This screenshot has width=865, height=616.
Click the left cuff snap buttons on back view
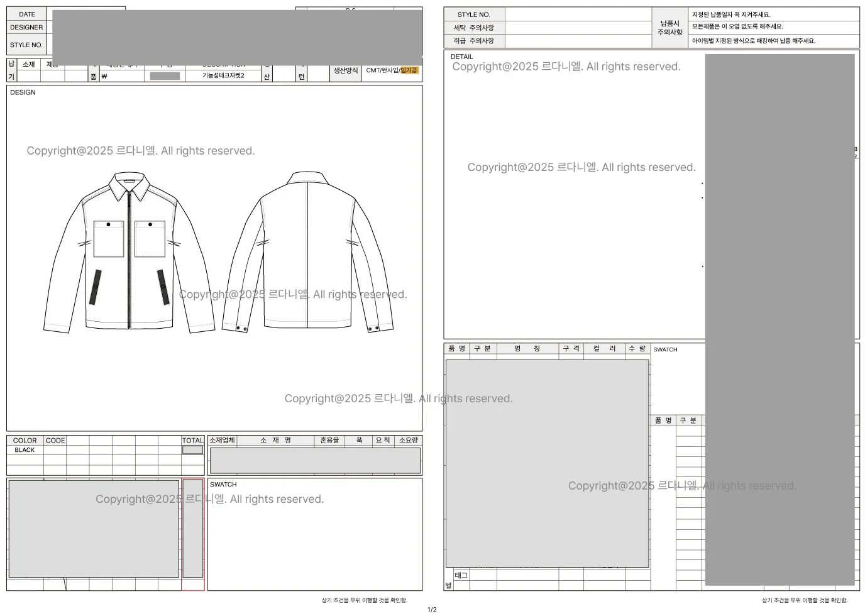241,328
